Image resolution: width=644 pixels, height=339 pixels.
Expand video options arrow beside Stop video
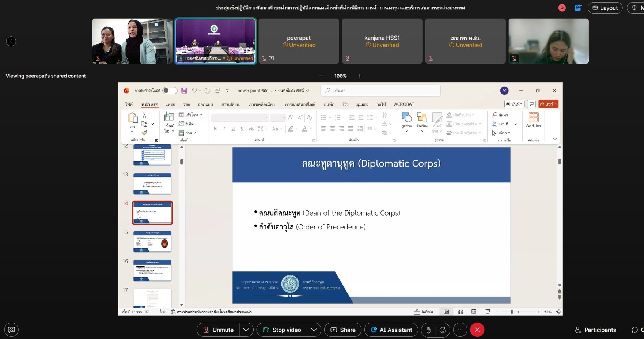point(314,330)
